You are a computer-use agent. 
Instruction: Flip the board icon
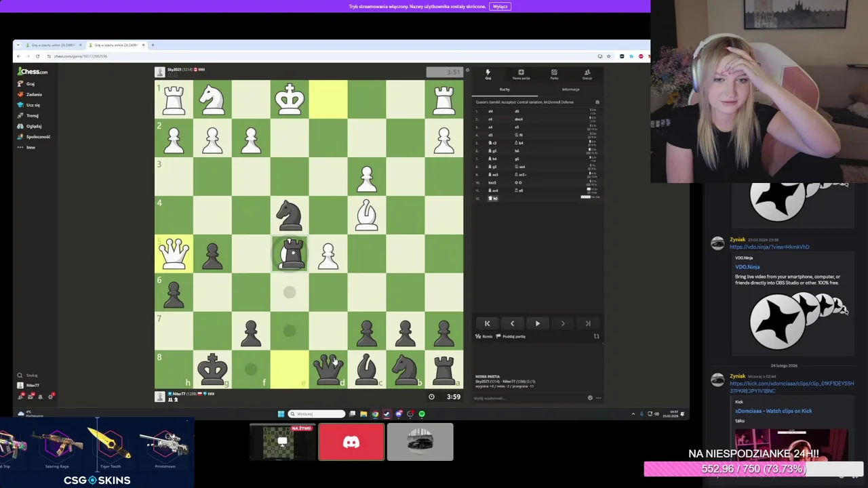click(597, 336)
